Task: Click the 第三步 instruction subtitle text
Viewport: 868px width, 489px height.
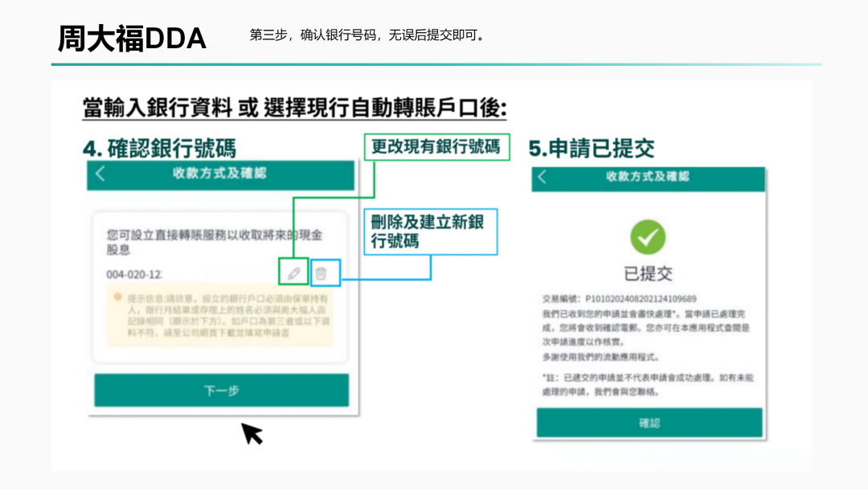Action: [369, 35]
